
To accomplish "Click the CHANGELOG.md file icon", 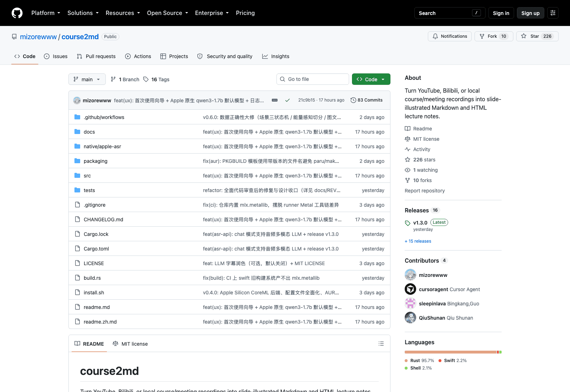I will 77,219.
